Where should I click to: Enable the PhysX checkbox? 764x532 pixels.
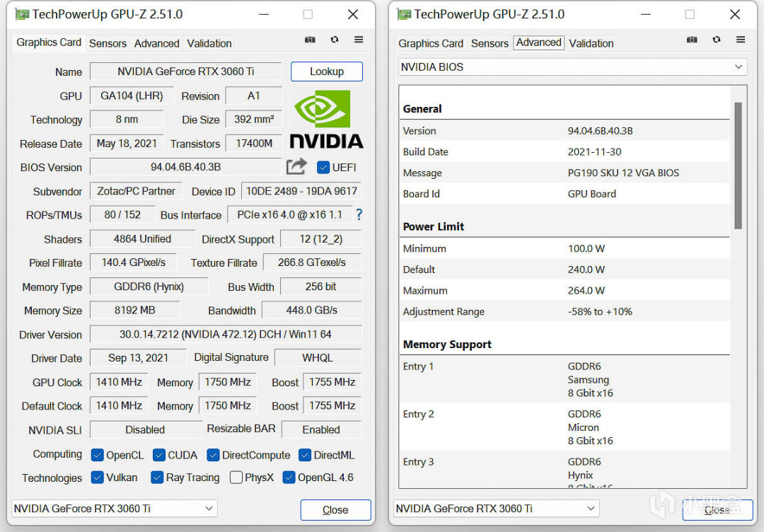(x=236, y=478)
